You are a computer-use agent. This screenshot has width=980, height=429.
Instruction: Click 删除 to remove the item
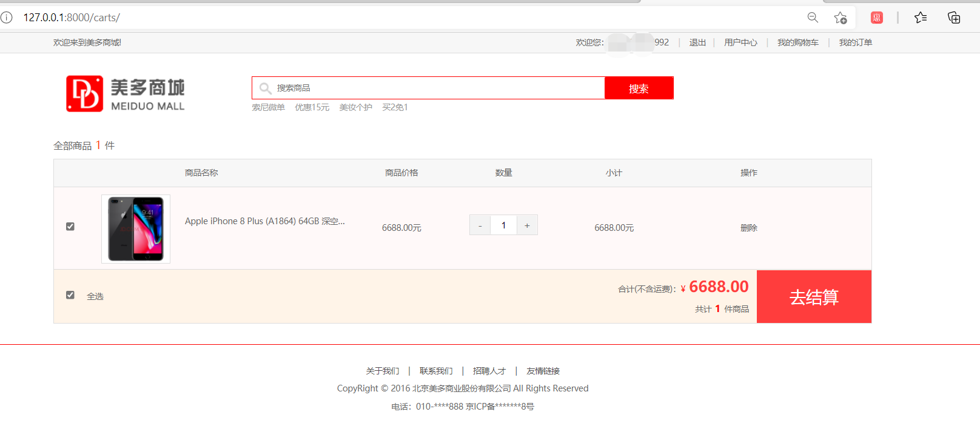[749, 228]
